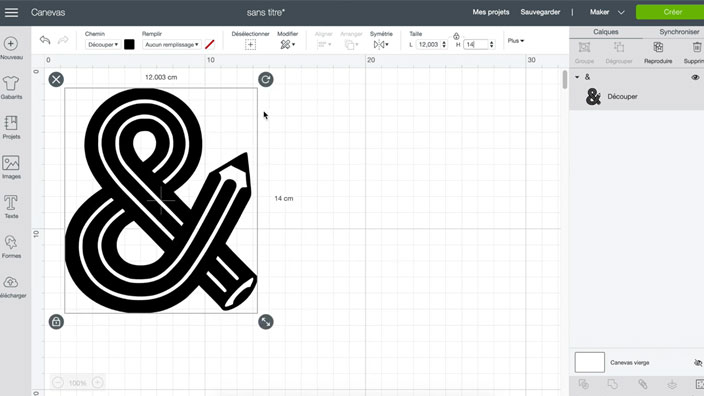Click the green Créer button

tap(670, 12)
